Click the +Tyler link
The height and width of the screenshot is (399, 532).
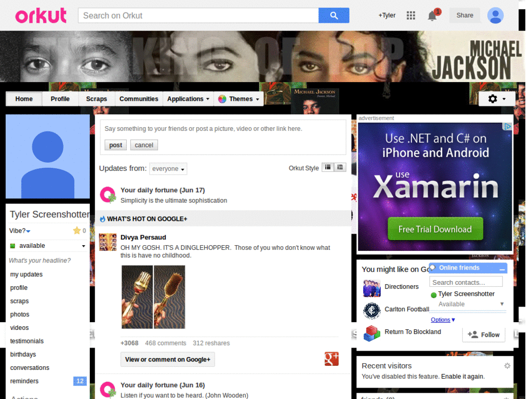387,15
